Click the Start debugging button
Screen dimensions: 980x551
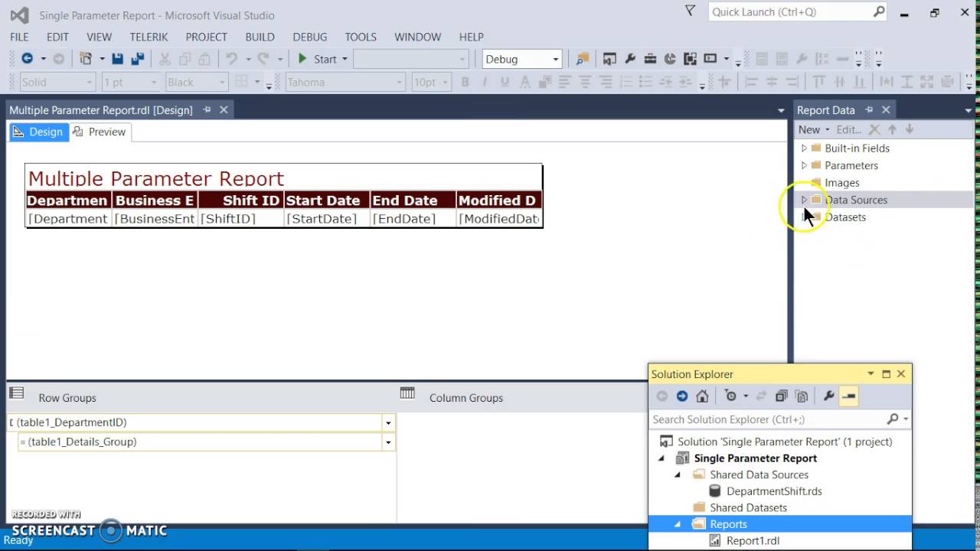318,59
